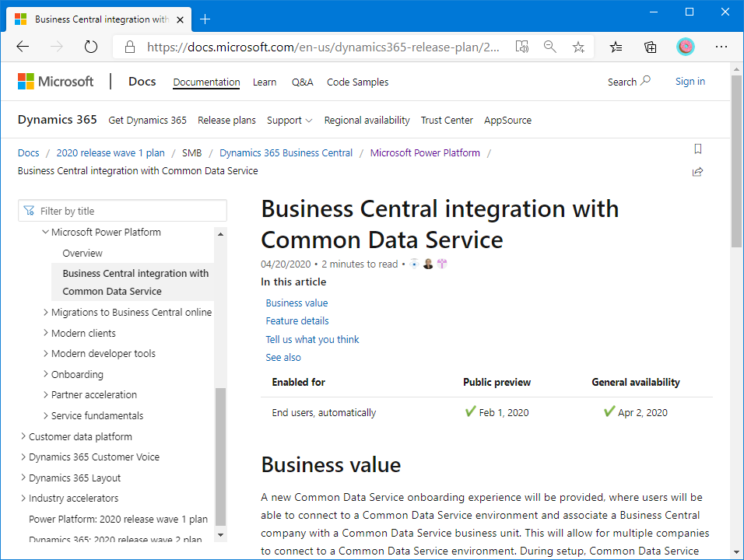Click the third contributor pink avatar
The height and width of the screenshot is (560, 744).
pos(442,264)
